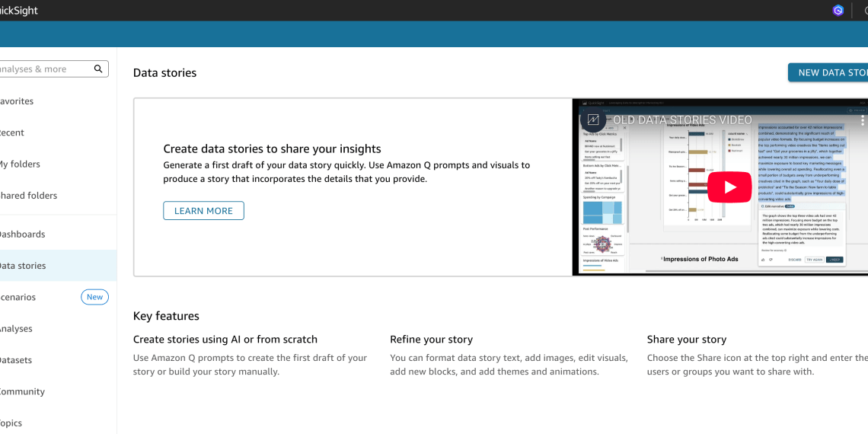This screenshot has height=434, width=868.
Task: Click the New badge beside Scenarios
Action: coord(94,297)
